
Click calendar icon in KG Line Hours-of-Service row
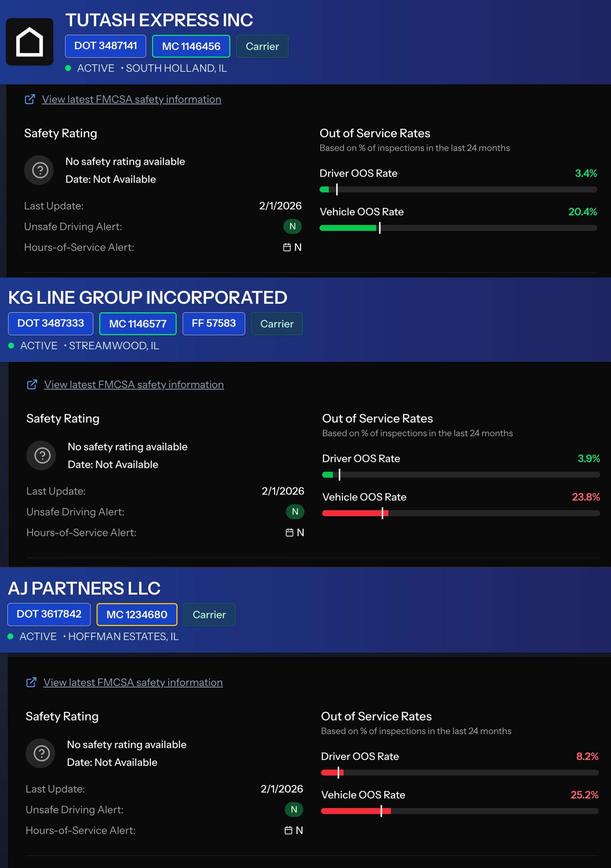pyautogui.click(x=289, y=532)
